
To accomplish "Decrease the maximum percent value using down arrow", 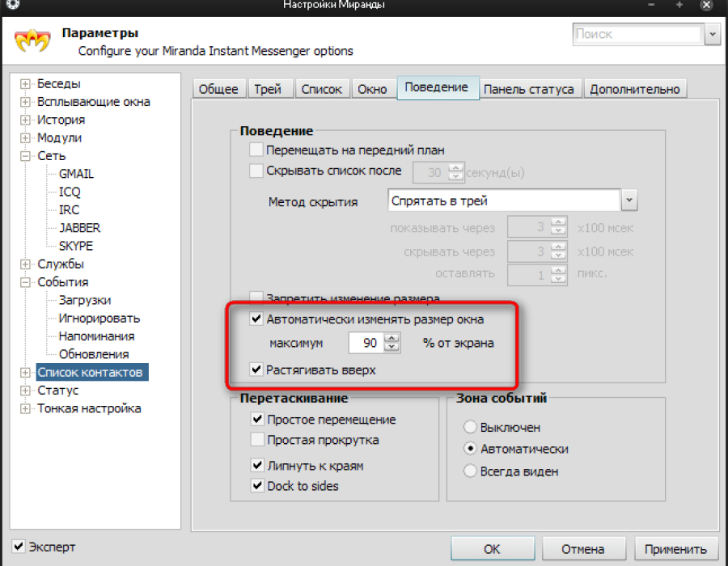I will 392,348.
